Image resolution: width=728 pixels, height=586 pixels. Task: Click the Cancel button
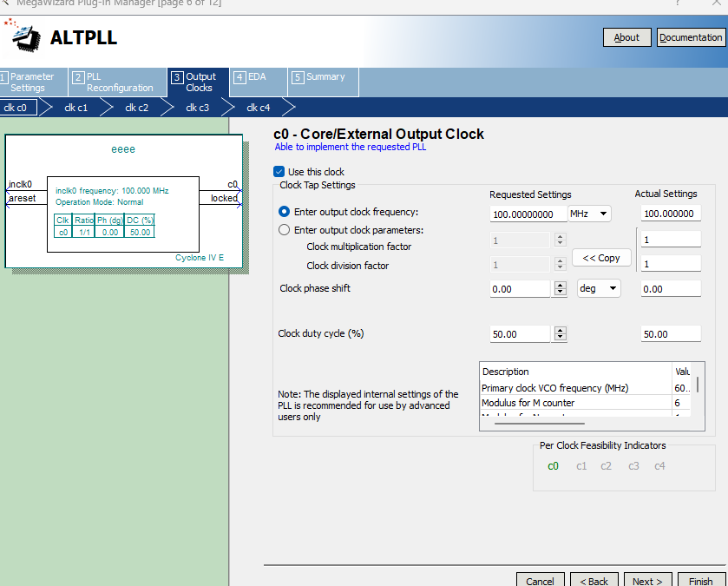point(540,581)
